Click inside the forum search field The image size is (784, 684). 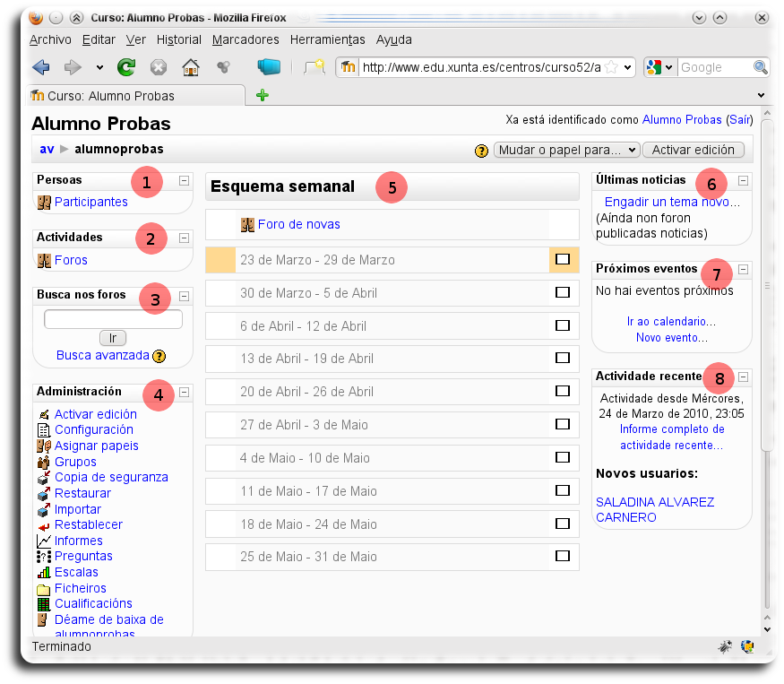tap(113, 318)
